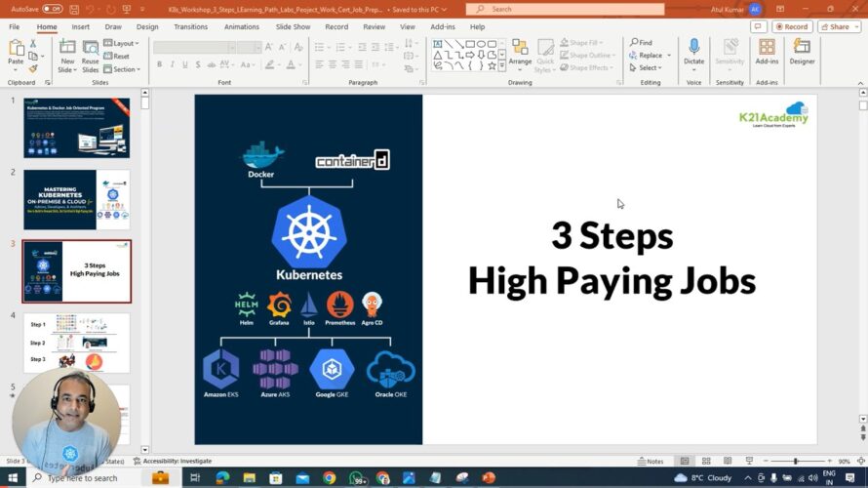
Task: Open the File tab
Action: click(14, 26)
